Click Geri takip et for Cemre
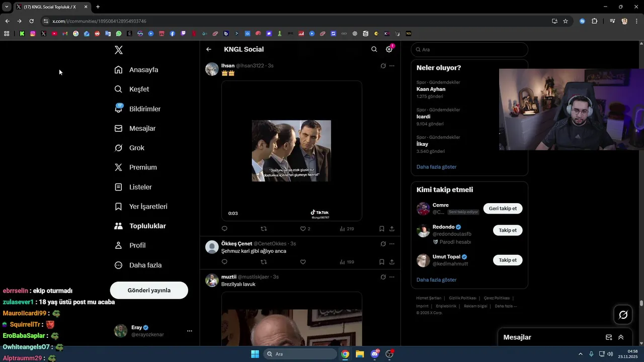The height and width of the screenshot is (362, 644). (503, 209)
